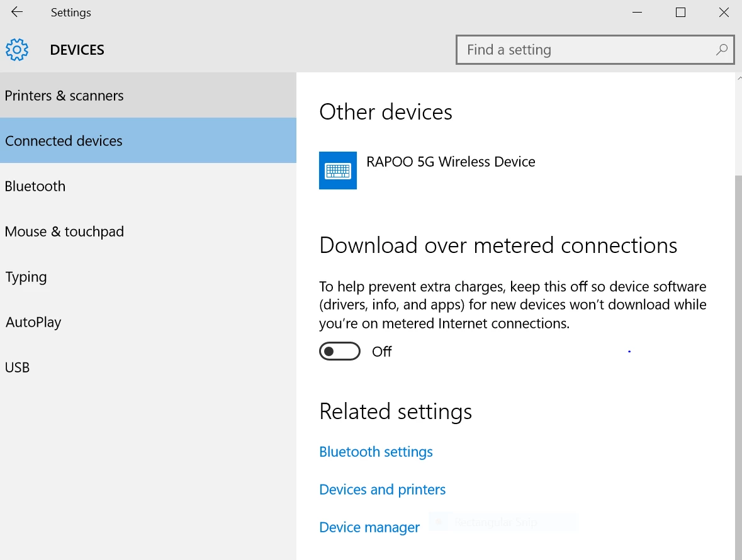Click the scrollbar up arrow
Screen dimensions: 742x560
[x=738, y=78]
